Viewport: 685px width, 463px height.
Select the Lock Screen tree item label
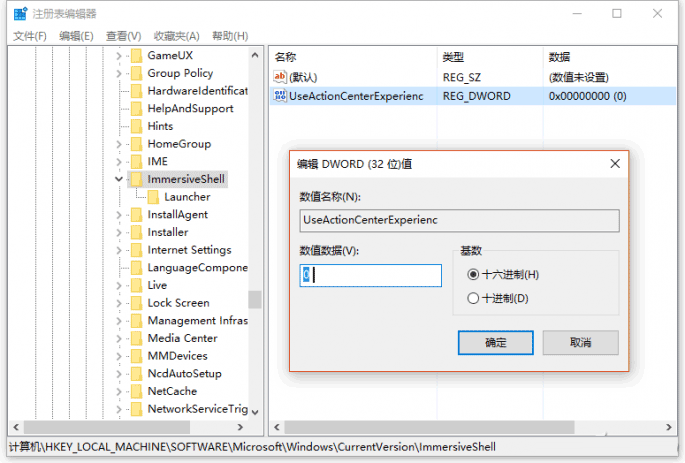[178, 303]
